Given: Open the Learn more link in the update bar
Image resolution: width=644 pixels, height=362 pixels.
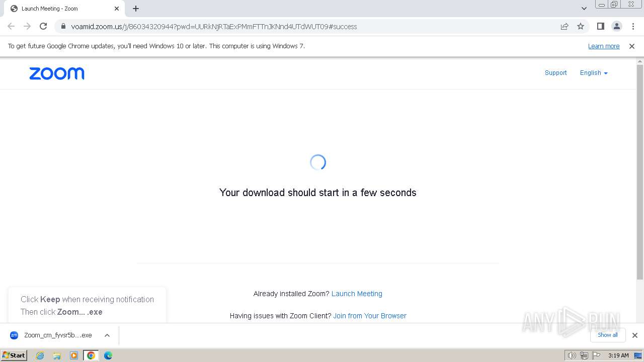Looking at the screenshot, I should point(604,46).
